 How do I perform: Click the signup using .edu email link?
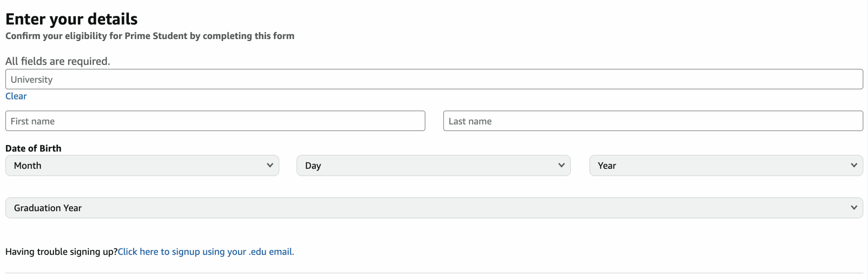[206, 252]
